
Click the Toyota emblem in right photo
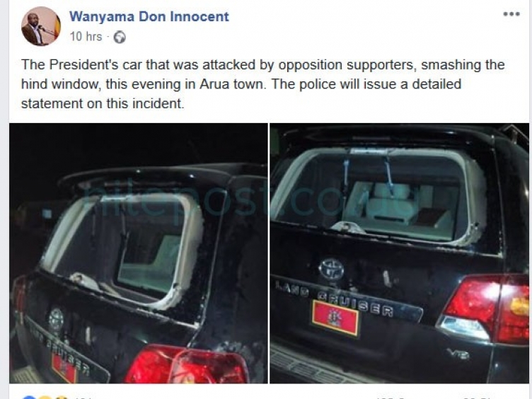(332, 269)
